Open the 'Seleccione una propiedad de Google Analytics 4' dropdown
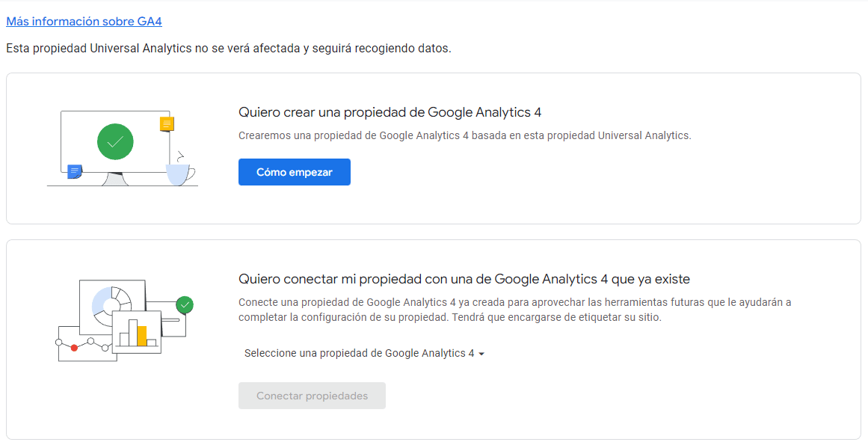868x448 pixels. point(363,352)
